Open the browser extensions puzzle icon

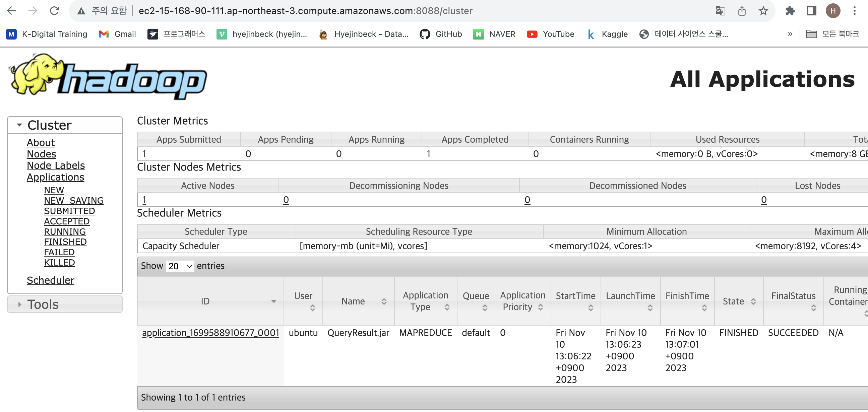coord(790,11)
